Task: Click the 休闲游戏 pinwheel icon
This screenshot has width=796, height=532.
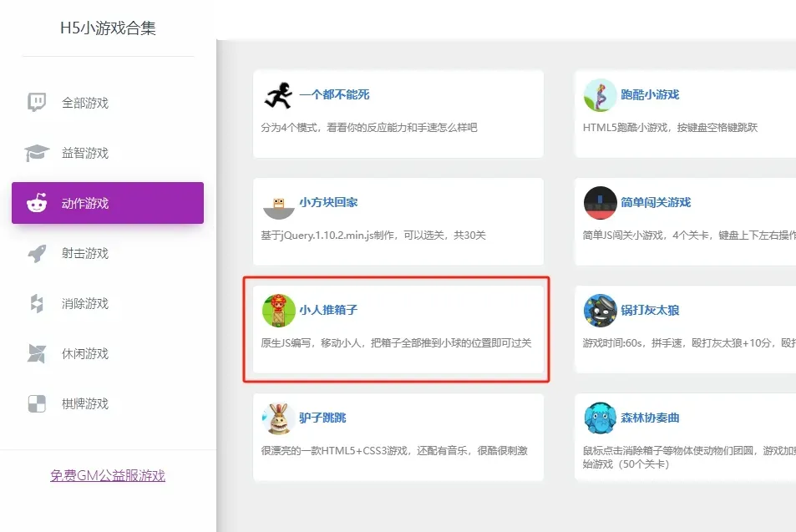Action: coord(37,354)
